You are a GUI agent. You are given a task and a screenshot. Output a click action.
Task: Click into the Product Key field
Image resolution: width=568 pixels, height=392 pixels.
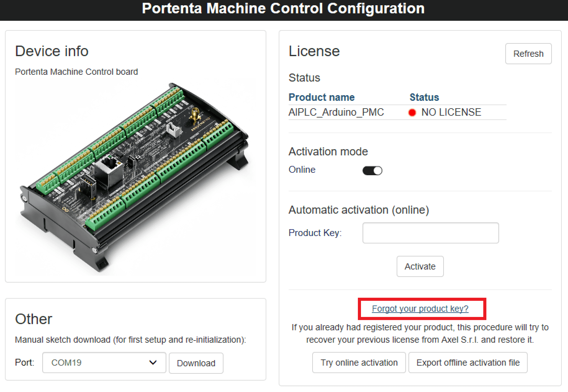pos(430,233)
